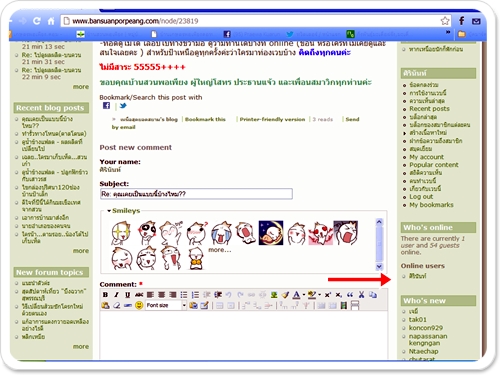The width and height of the screenshot is (500, 375).
Task: Insert the panda-eyed smiley
Action: (147, 233)
